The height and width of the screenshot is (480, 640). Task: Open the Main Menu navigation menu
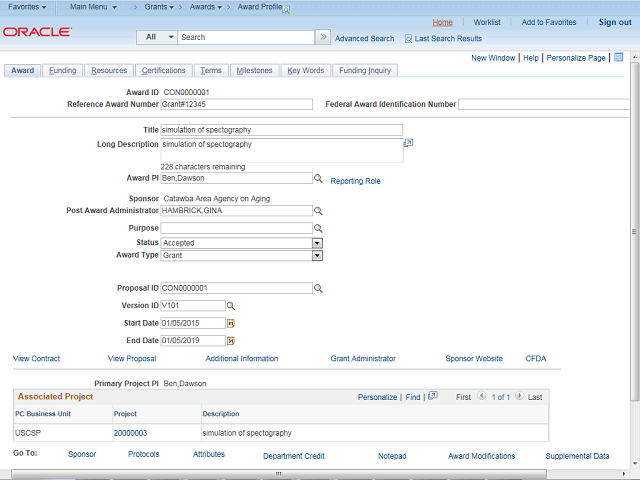pos(98,7)
